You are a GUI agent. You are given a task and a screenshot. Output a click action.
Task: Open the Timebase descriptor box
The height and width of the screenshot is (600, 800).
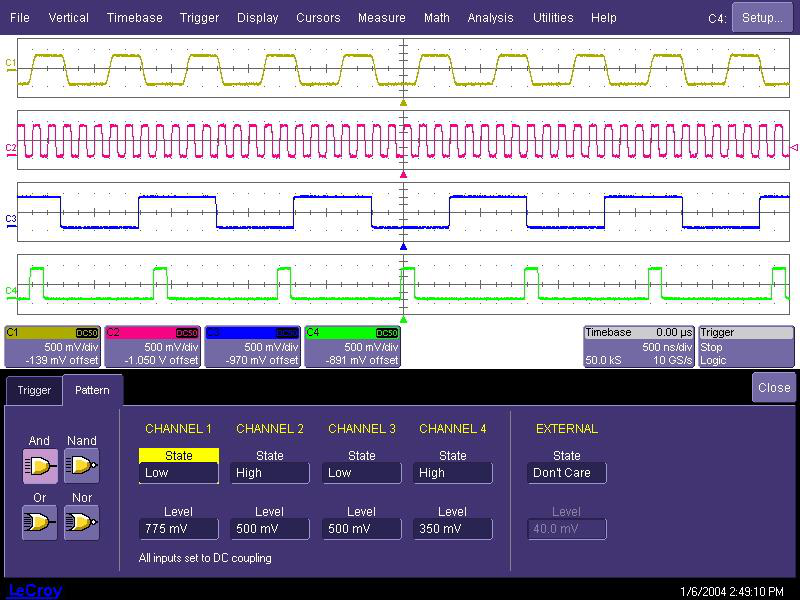tap(638, 346)
